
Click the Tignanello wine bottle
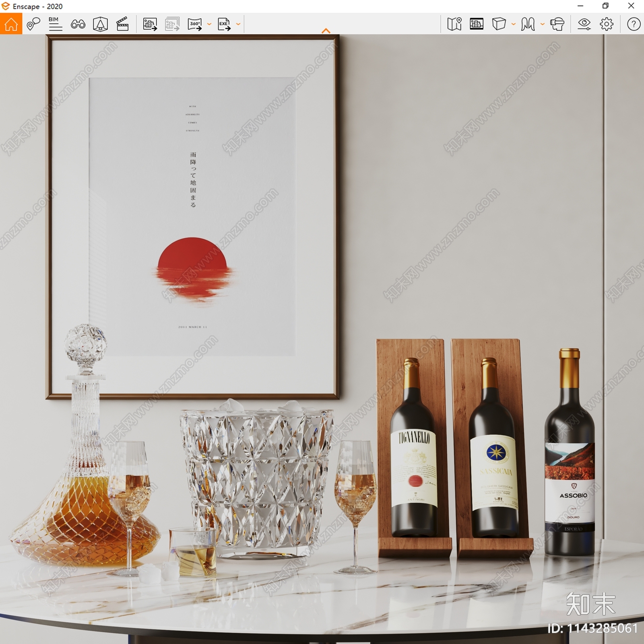click(x=413, y=448)
